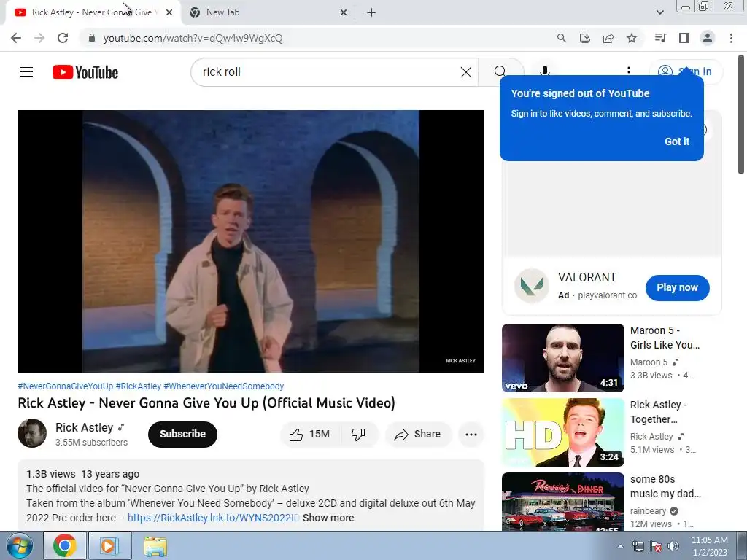This screenshot has width=747, height=560.
Task: Switch to the New Tab tab
Action: click(x=267, y=12)
